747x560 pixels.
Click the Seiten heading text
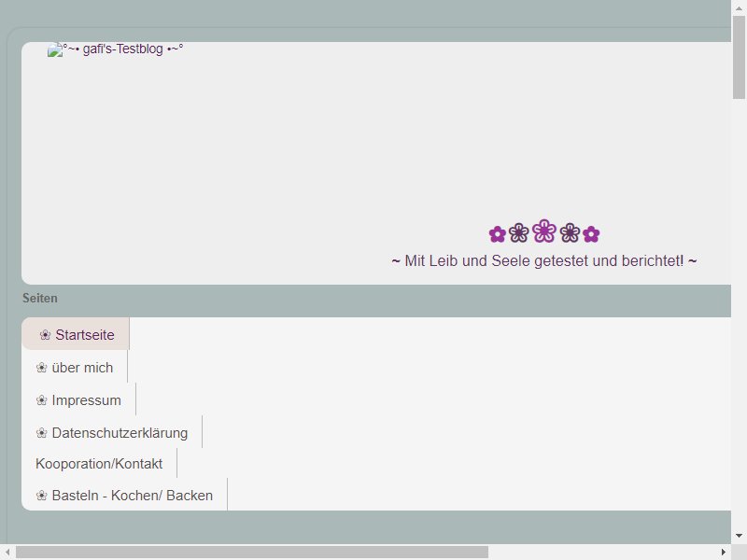[40, 298]
